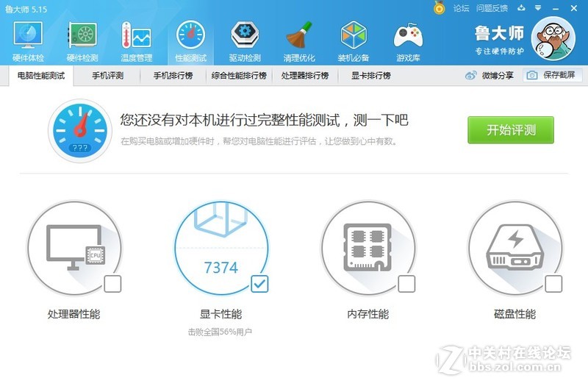588x392 pixels.
Task: Switch to 手机排行榜 tab
Action: pos(173,76)
